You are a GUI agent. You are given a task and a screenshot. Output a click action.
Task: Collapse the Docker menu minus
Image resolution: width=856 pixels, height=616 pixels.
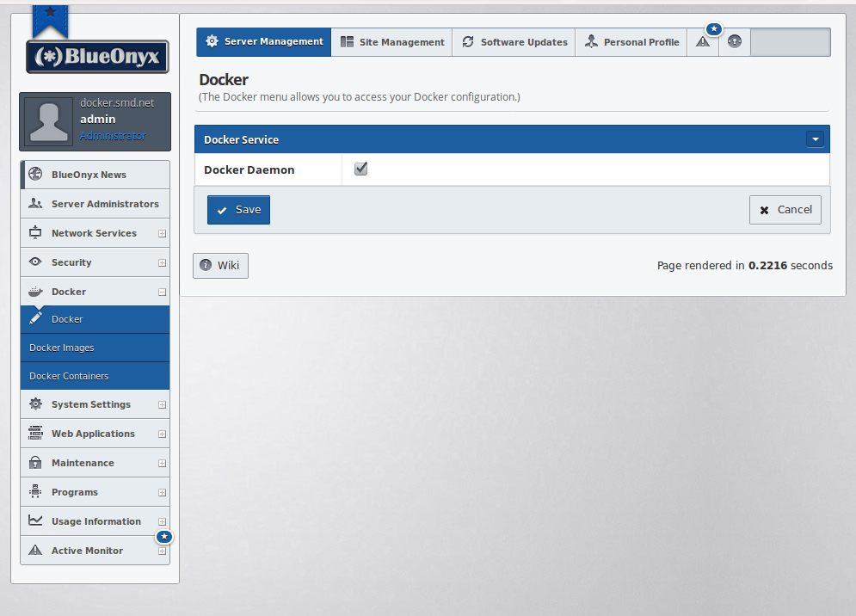162,293
